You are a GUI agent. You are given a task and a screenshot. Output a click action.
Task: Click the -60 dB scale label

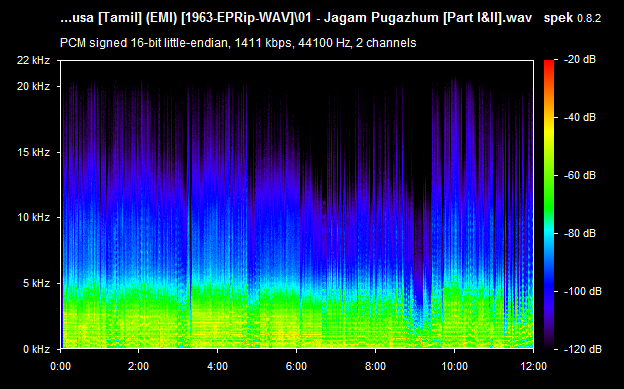580,176
